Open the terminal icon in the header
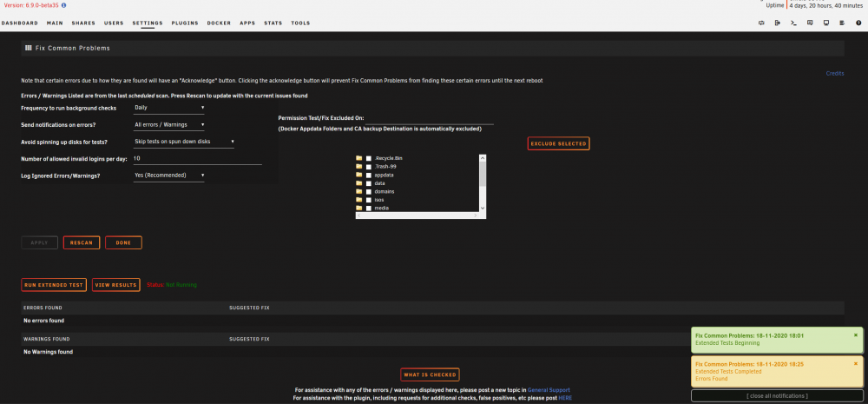The image size is (868, 404). click(793, 23)
